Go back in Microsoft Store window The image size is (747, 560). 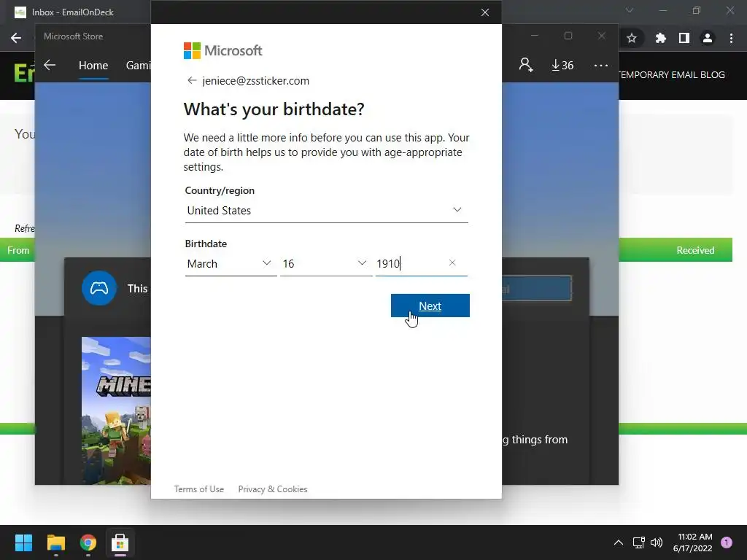pos(50,65)
